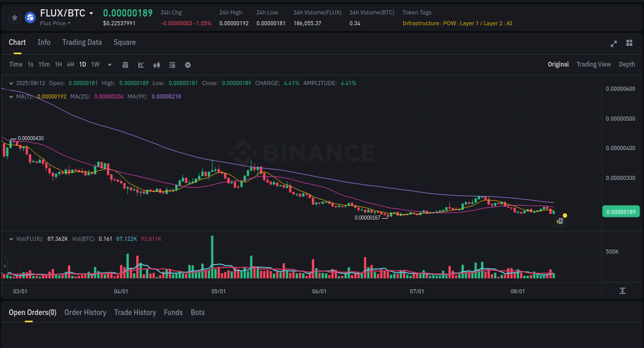Select the 4H interval
Image resolution: width=644 pixels, height=348 pixels.
[x=71, y=64]
